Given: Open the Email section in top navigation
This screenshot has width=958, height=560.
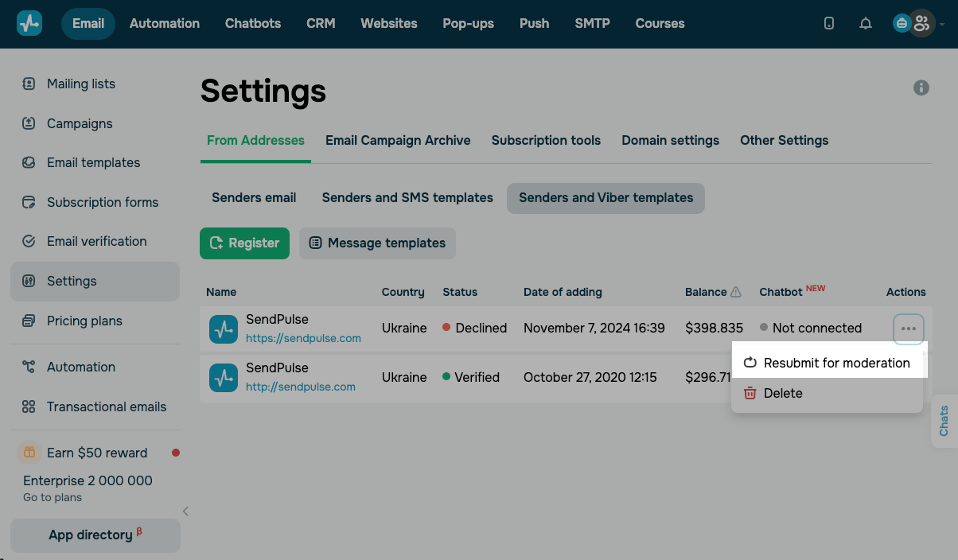Looking at the screenshot, I should click(x=88, y=24).
